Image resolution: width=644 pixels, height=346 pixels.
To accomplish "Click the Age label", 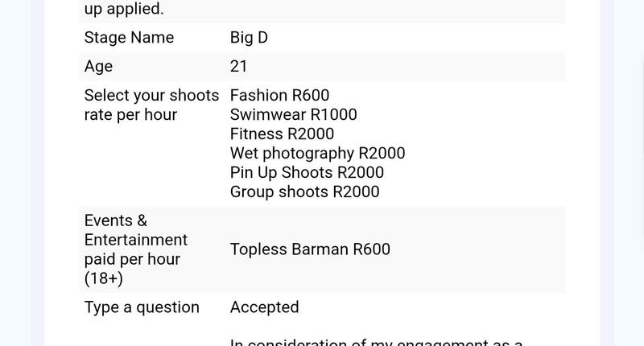I will tap(98, 67).
